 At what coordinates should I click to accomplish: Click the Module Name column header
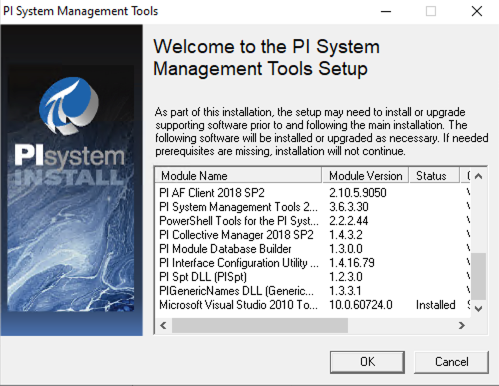pyautogui.click(x=238, y=176)
